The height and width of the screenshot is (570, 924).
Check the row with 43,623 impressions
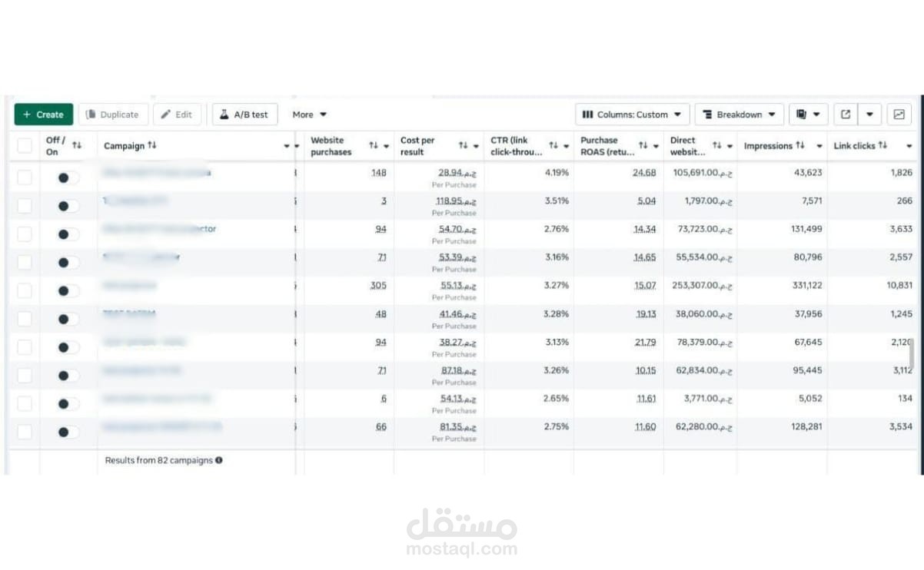(x=25, y=177)
